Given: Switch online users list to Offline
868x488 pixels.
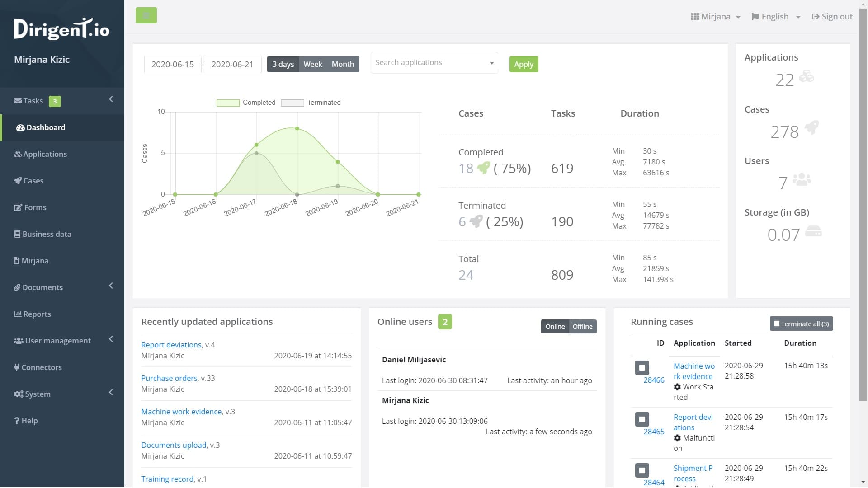Looking at the screenshot, I should 582,326.
